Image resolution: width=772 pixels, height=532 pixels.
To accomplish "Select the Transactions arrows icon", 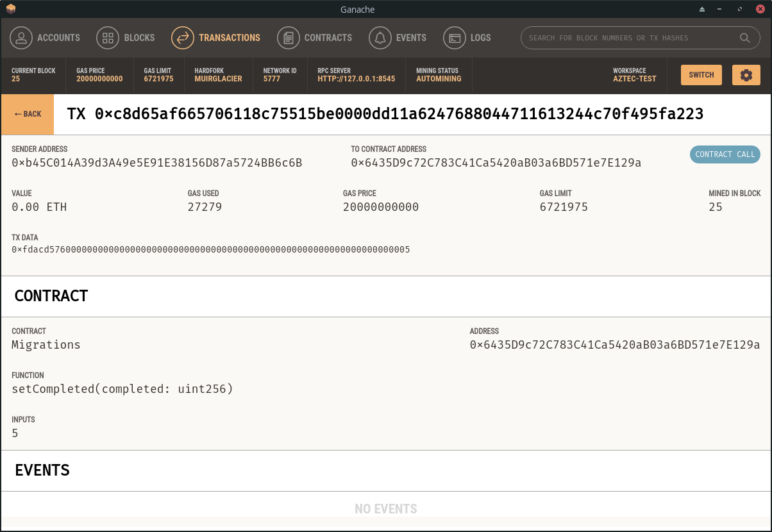I will [x=183, y=38].
